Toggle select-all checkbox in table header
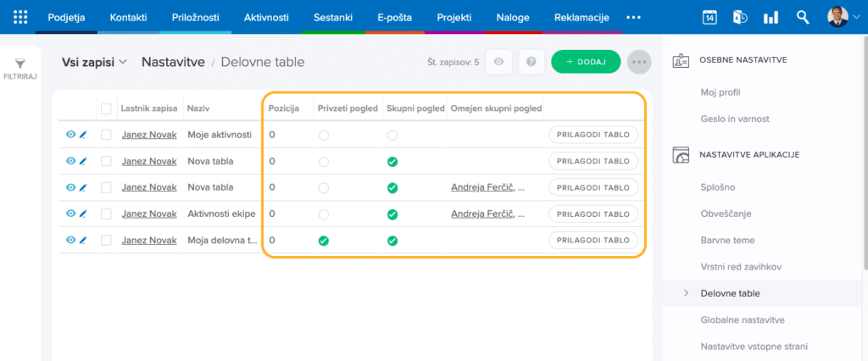The height and width of the screenshot is (361, 868). click(106, 108)
